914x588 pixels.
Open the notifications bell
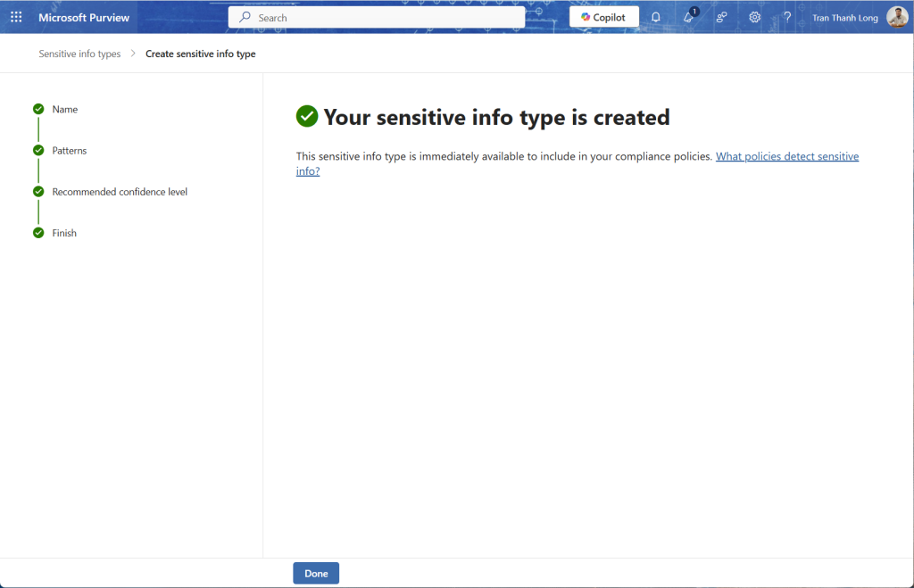click(656, 17)
